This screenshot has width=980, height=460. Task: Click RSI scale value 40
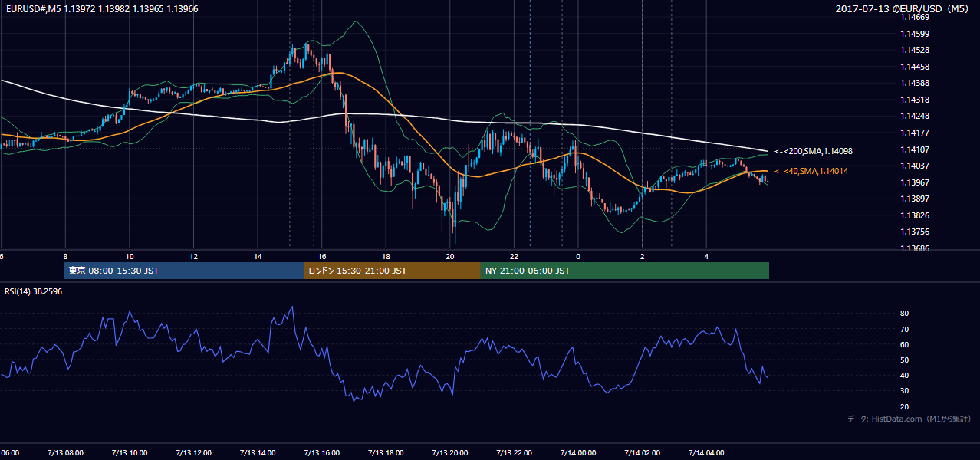[905, 375]
